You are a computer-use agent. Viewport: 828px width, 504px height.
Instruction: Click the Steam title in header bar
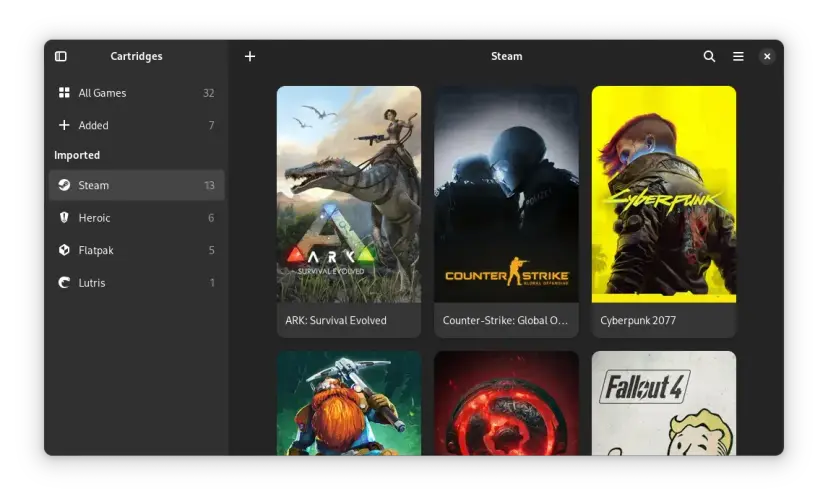click(x=506, y=56)
